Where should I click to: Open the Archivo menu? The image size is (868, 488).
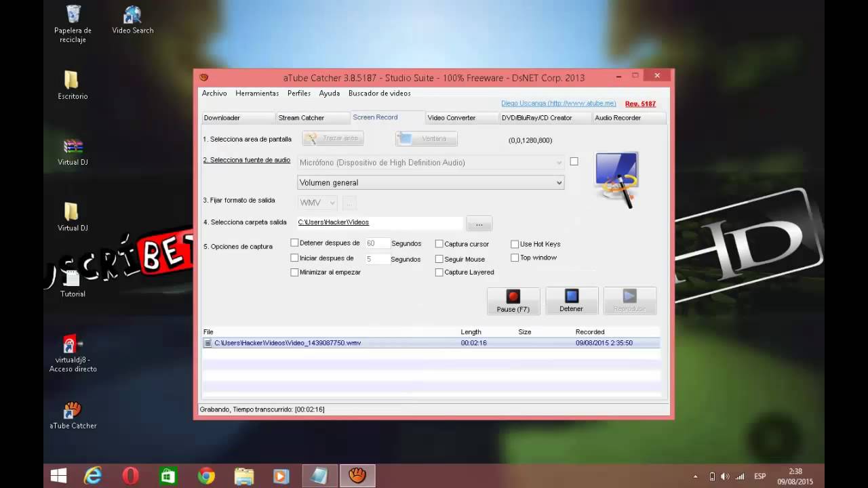coord(214,93)
